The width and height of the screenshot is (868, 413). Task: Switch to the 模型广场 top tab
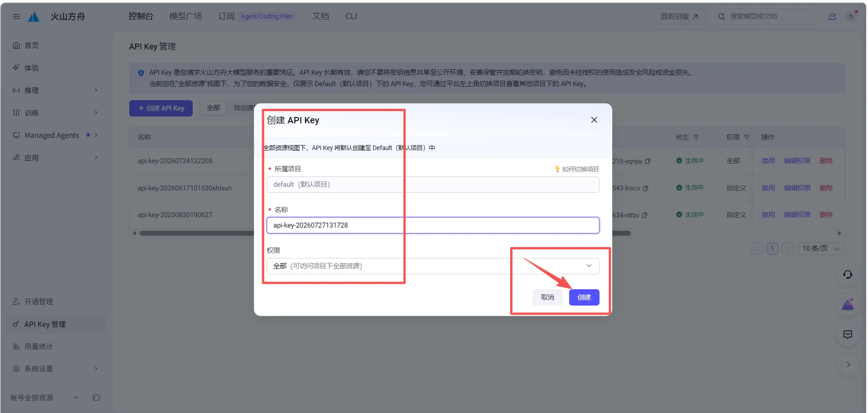point(185,16)
